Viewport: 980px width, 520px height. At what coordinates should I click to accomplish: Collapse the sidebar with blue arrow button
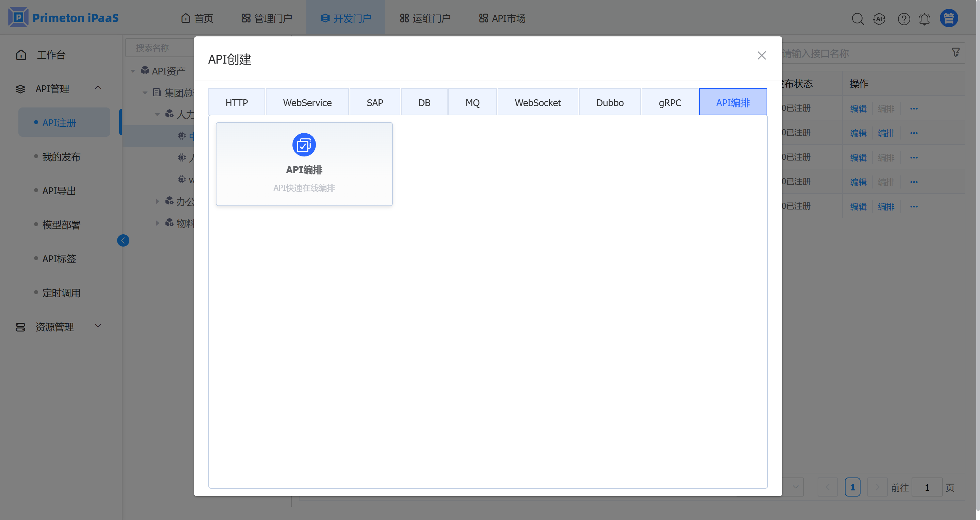123,240
